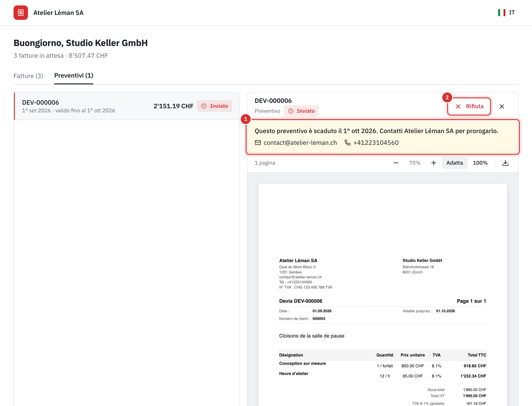Click the Devis DEV-000006 heading in the PDF
This screenshot has width=532, height=406.
pos(301,301)
